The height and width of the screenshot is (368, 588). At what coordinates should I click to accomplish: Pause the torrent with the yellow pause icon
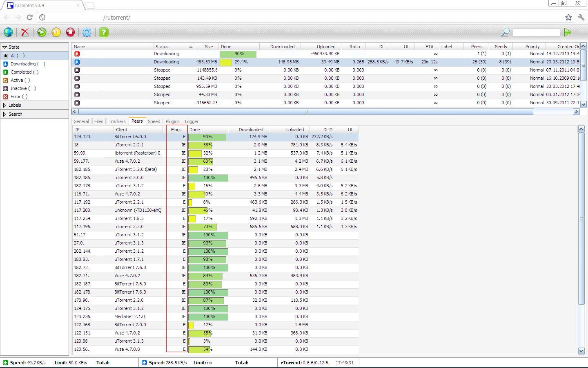[56, 32]
